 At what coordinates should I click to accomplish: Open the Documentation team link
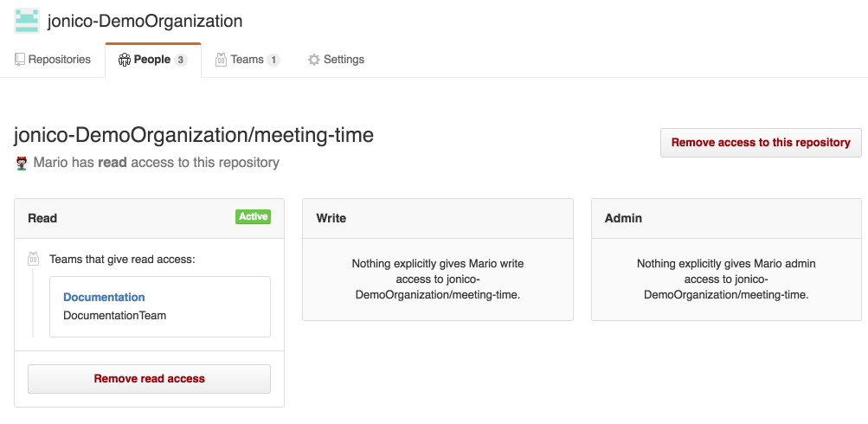(x=104, y=298)
